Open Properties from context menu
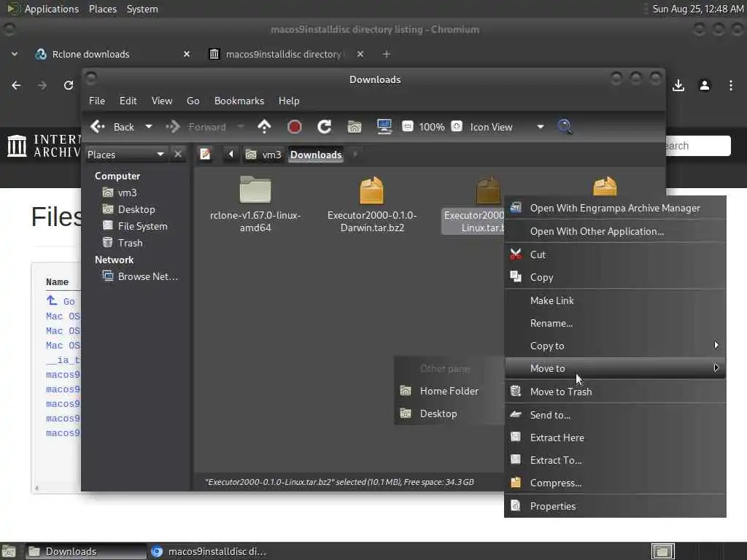The image size is (747, 560). (x=615, y=507)
